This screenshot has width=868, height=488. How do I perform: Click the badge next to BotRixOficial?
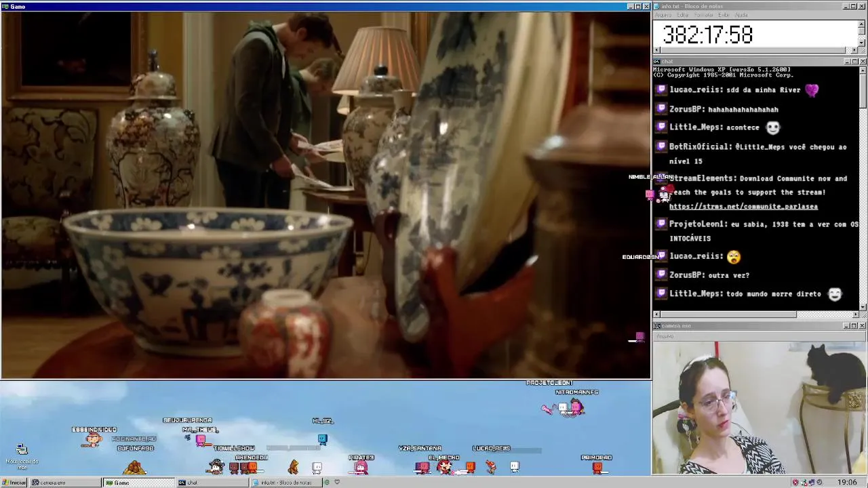click(661, 146)
